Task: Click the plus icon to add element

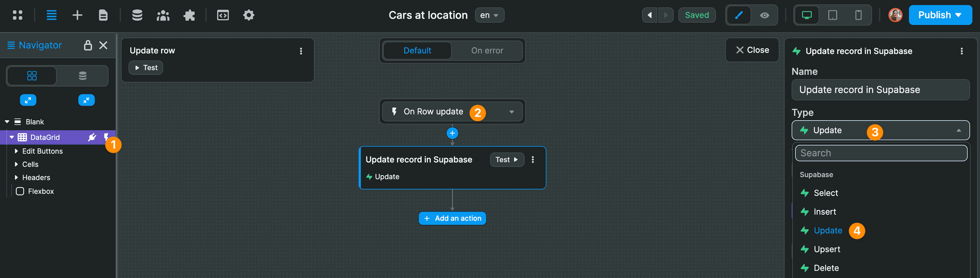Action: click(77, 15)
